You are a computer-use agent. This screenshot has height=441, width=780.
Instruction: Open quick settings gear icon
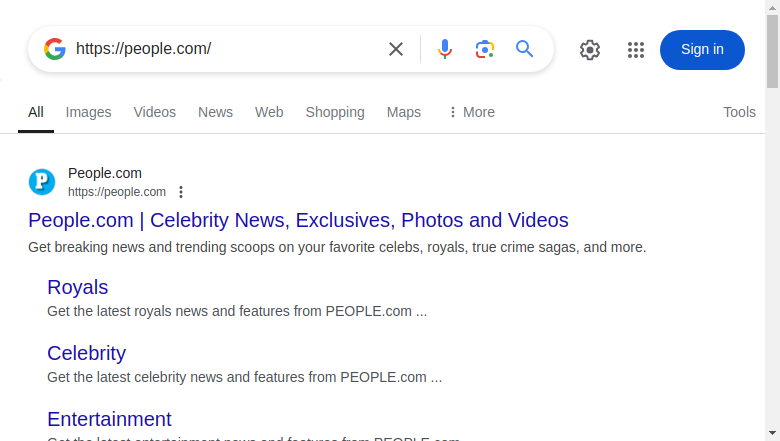pyautogui.click(x=590, y=50)
